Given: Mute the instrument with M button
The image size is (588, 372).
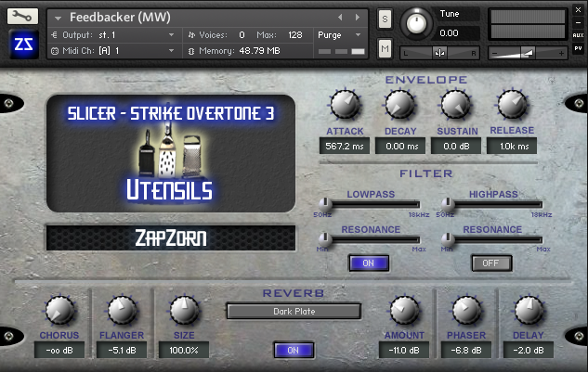Looking at the screenshot, I should (385, 47).
